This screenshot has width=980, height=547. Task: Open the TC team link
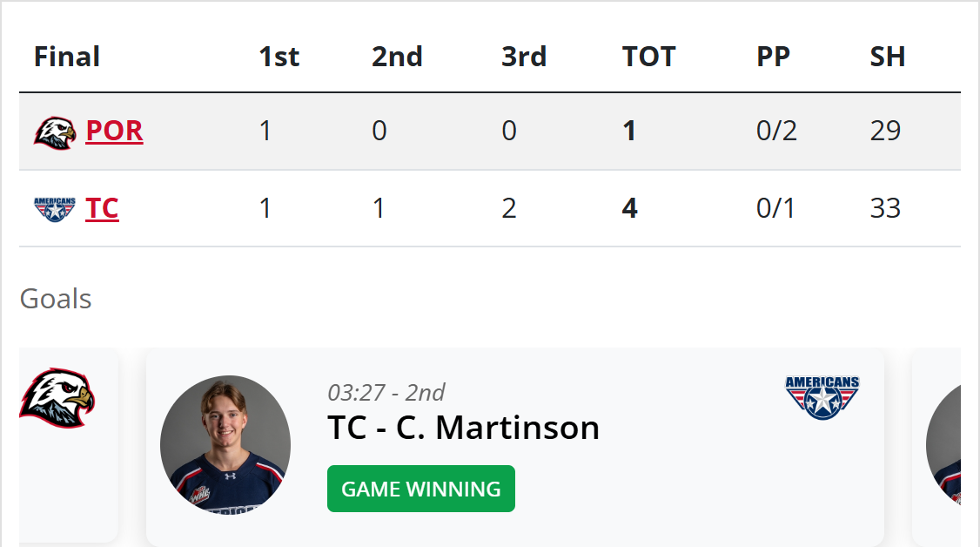[102, 209]
